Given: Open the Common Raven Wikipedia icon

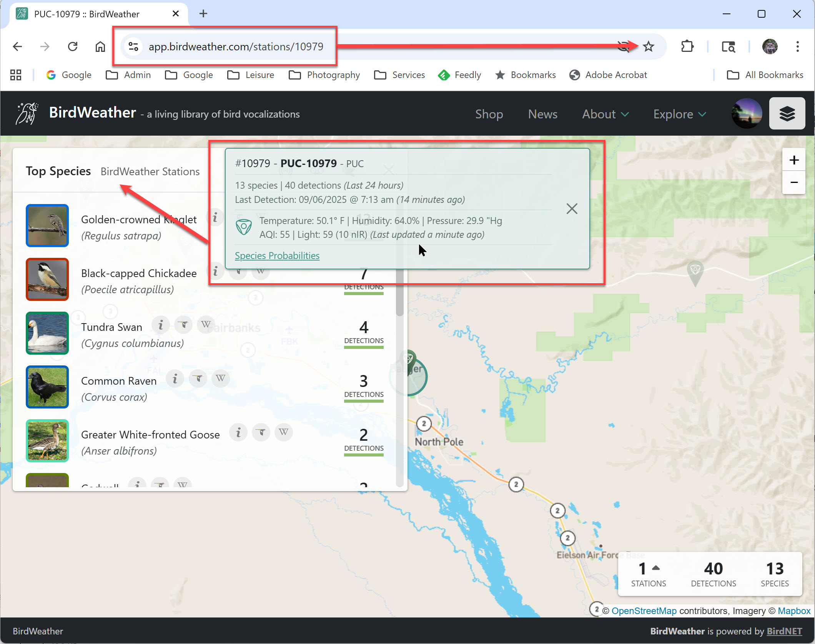Looking at the screenshot, I should (220, 378).
